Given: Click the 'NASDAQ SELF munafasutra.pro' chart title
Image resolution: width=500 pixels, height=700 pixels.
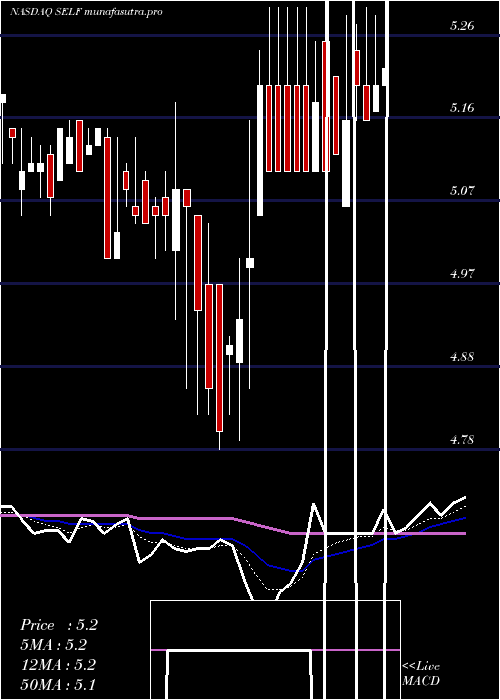Looking at the screenshot, I should [x=86, y=12].
